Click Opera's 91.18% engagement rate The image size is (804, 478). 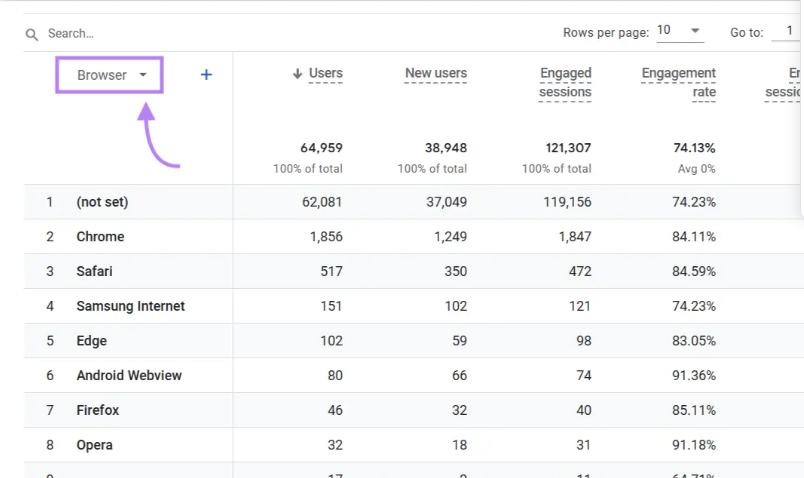pos(694,445)
